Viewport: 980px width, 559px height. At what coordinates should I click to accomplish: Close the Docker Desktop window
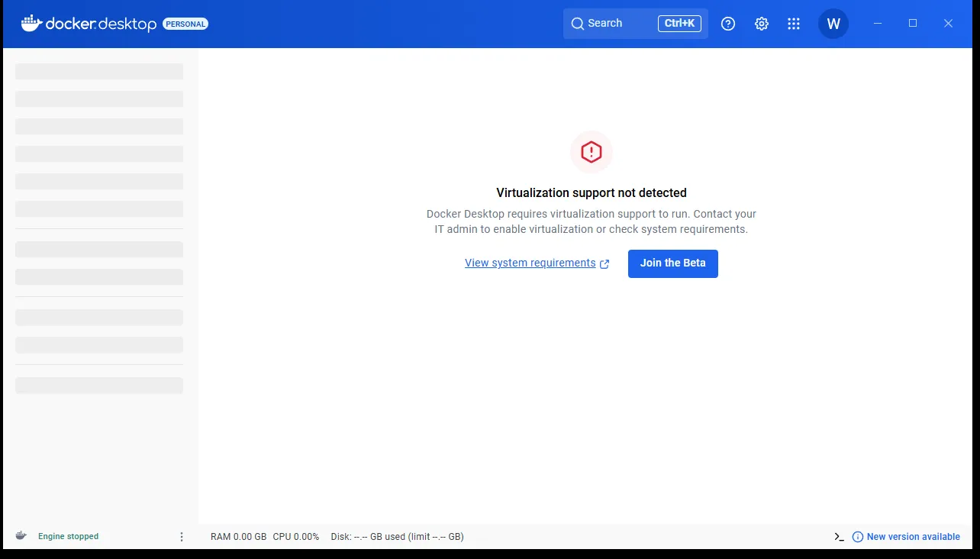(949, 24)
